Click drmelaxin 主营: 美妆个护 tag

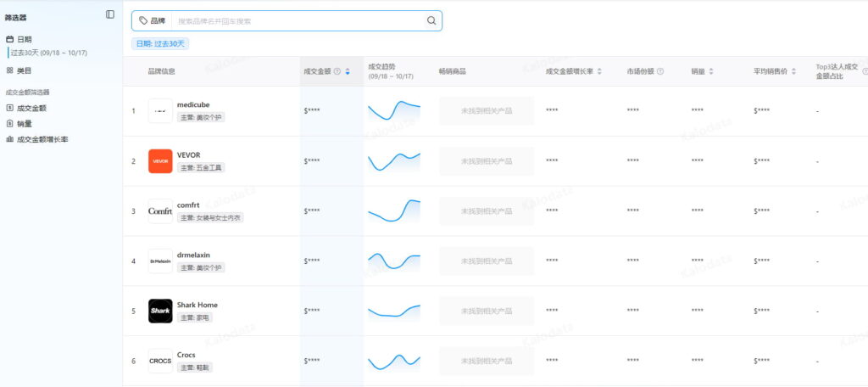click(x=201, y=268)
